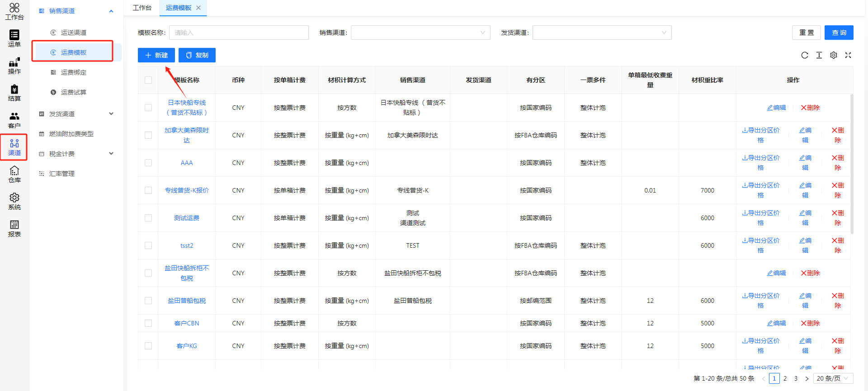The image size is (868, 391).
Task: Open the 报表 reports sidebar icon
Action: tap(14, 228)
